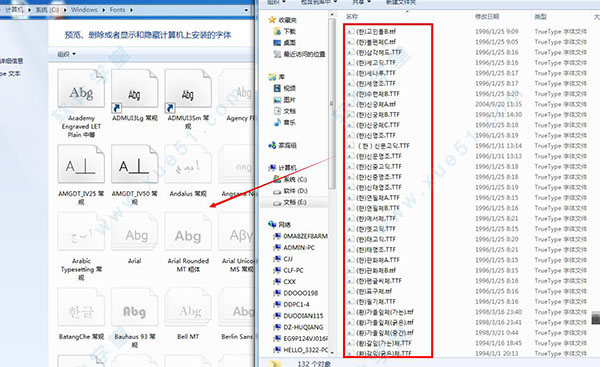Open the 家庭组 homegroup icon
The image size is (600, 367).
click(x=272, y=145)
